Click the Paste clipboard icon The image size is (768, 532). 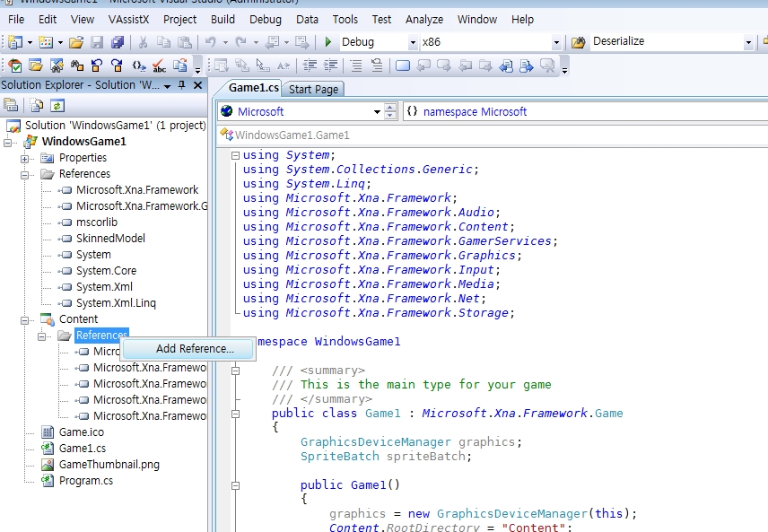(x=185, y=42)
